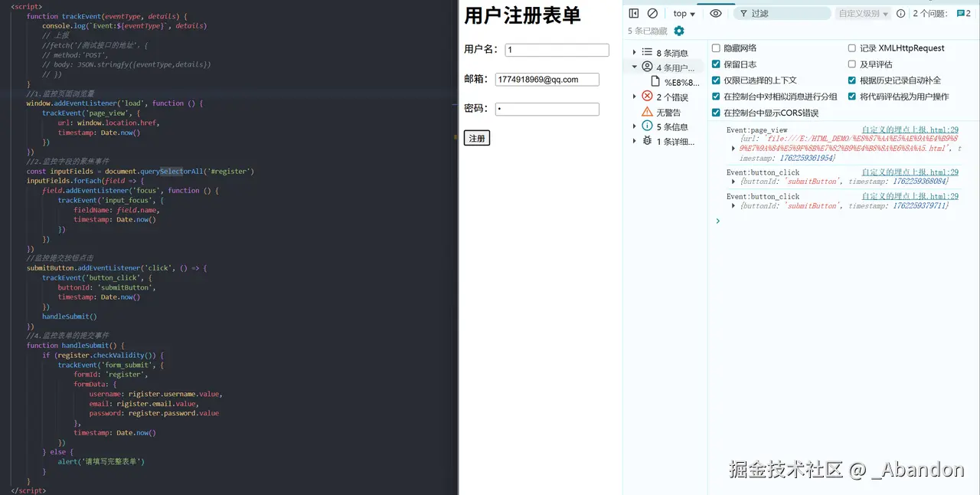Screen dimensions: 980x495
Task: Expand the 1 条详细 sidebar group arrow
Action: point(634,140)
